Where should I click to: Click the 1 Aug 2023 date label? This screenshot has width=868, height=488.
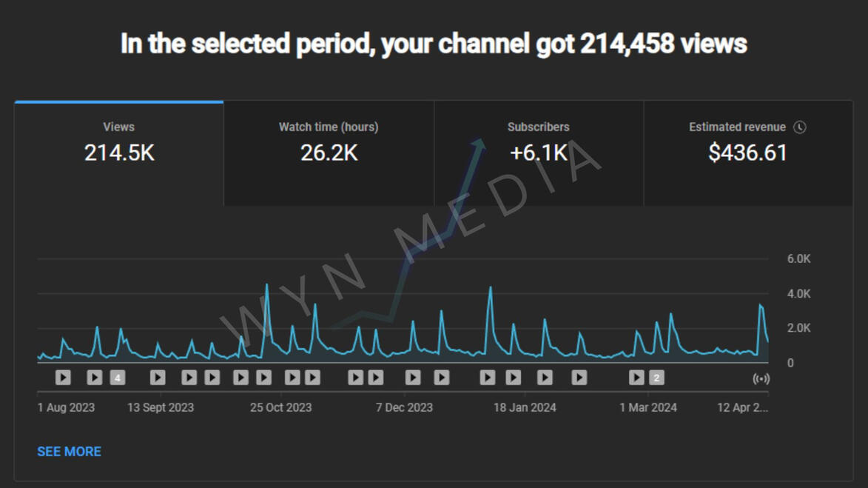click(66, 408)
